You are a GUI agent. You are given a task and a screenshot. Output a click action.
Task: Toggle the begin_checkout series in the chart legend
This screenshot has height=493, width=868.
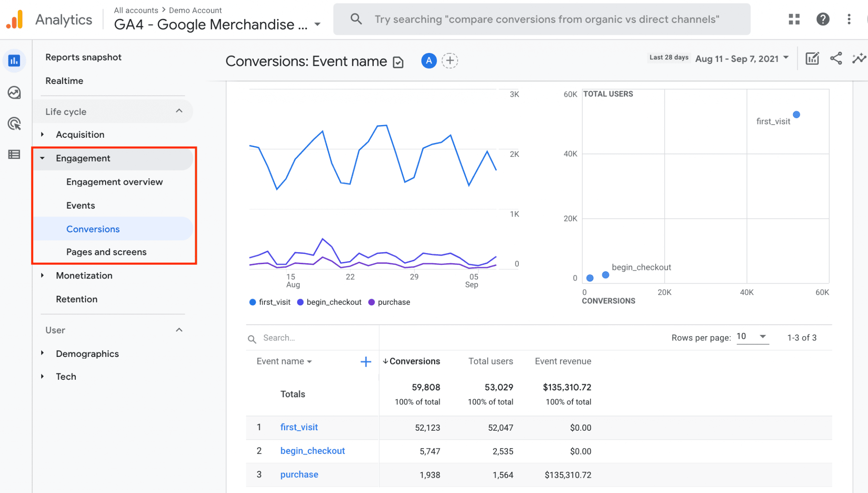329,302
